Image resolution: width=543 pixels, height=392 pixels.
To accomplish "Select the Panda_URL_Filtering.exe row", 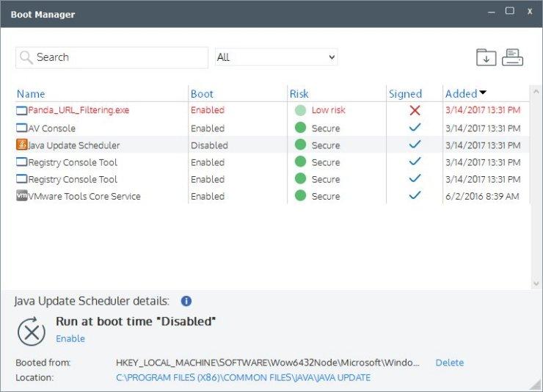I will click(x=79, y=110).
